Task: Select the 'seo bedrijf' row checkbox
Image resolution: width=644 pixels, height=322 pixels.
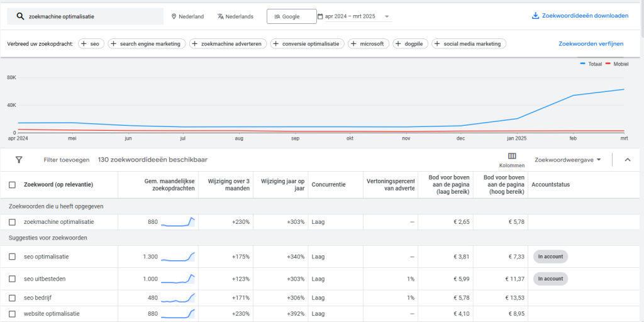Action: point(13,297)
